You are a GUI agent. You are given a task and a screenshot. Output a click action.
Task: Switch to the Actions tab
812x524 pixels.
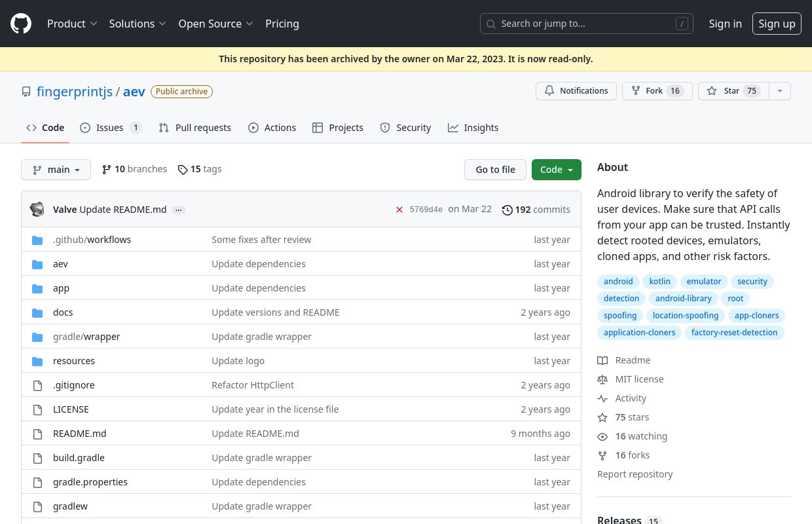(x=272, y=128)
